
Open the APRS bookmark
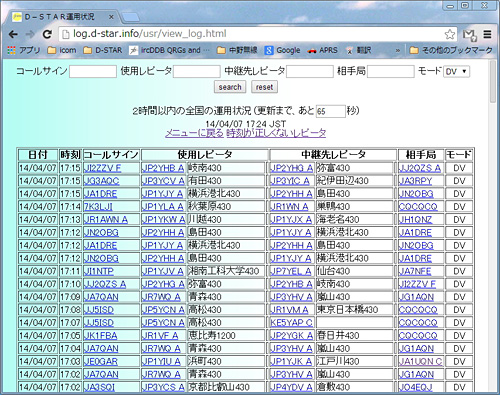tap(323, 50)
